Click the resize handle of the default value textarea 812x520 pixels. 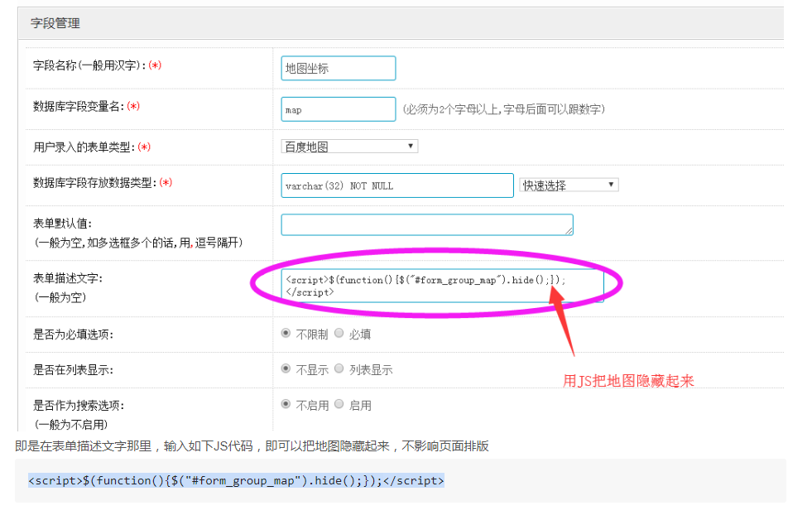tap(569, 232)
